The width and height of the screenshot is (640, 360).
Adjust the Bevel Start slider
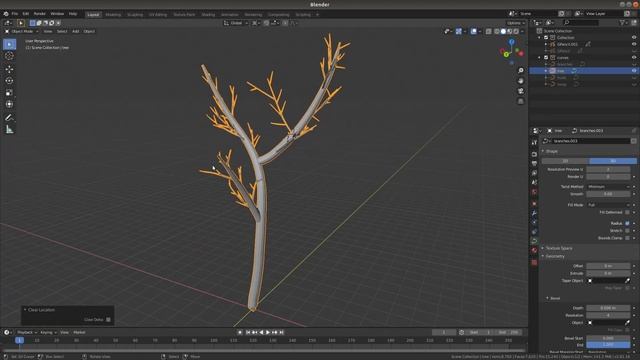coord(608,338)
